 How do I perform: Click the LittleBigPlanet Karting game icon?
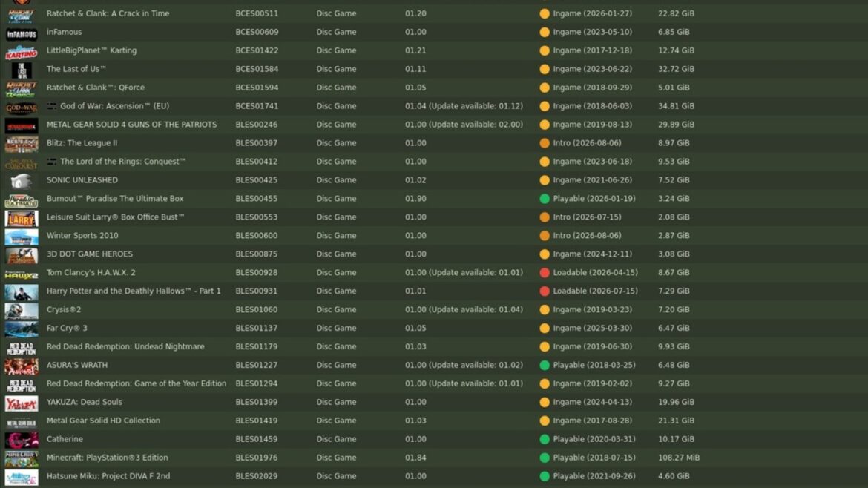pyautogui.click(x=22, y=53)
